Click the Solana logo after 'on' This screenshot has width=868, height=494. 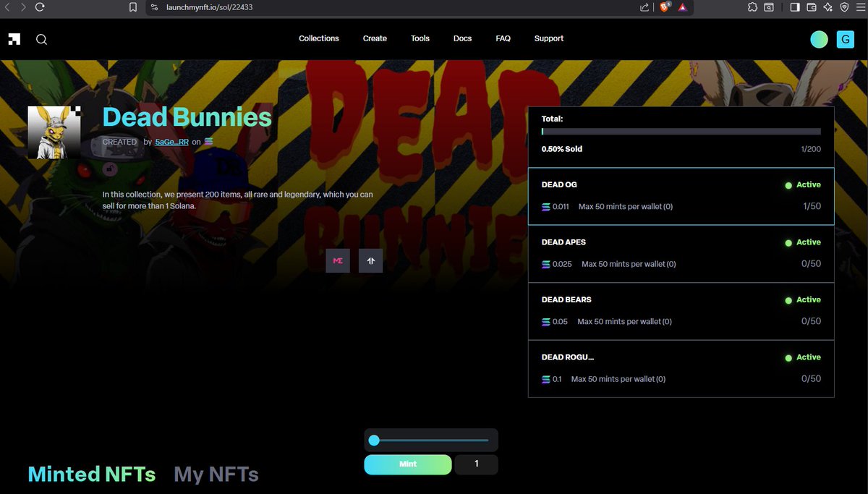pos(208,142)
